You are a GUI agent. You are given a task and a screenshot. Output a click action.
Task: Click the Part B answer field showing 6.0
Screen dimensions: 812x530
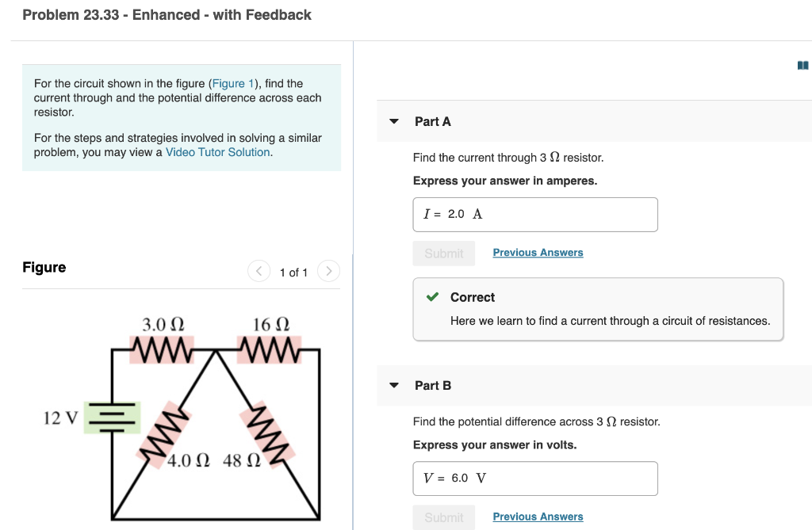click(x=535, y=478)
